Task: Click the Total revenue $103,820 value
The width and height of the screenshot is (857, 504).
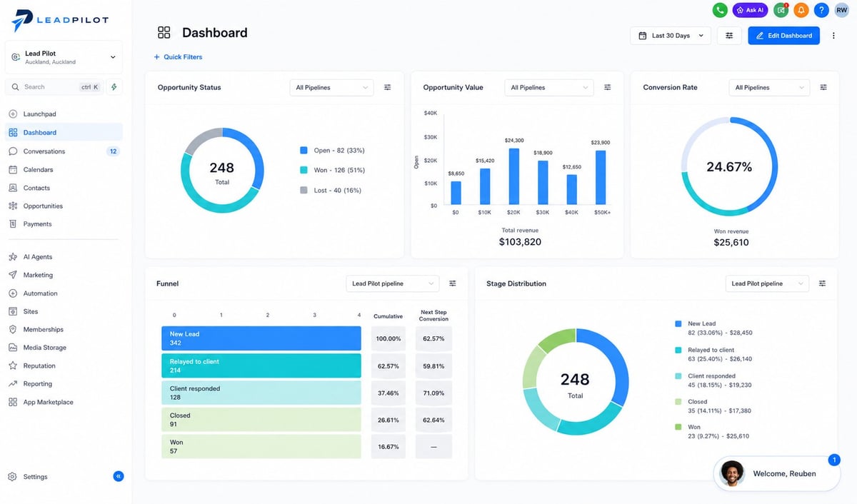Action: click(520, 242)
